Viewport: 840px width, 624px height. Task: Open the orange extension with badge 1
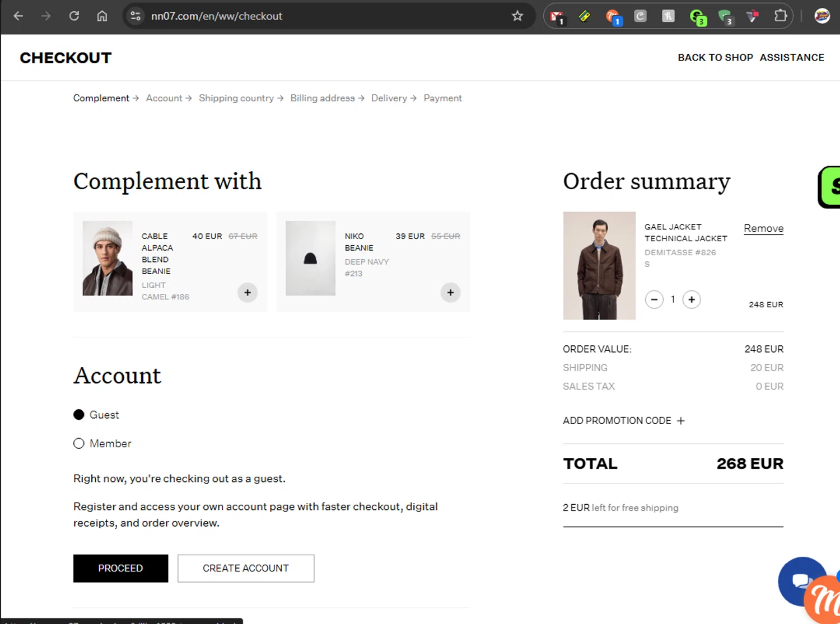coord(614,17)
